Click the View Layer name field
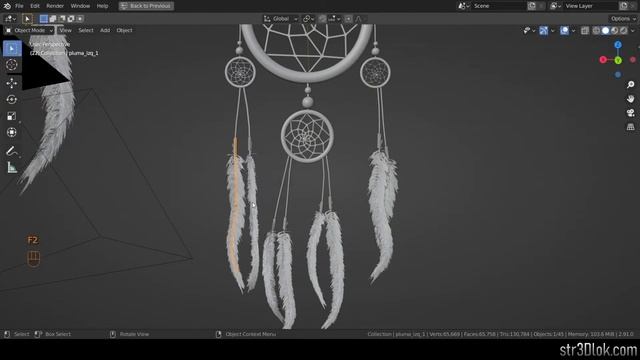 (591, 6)
